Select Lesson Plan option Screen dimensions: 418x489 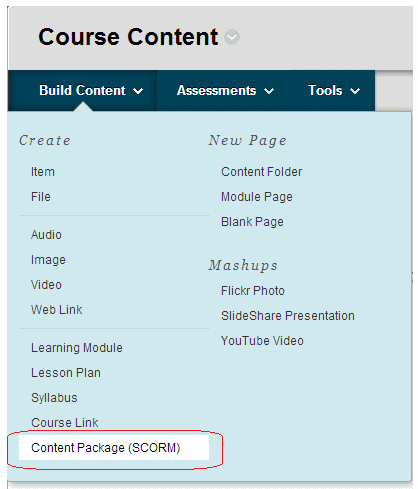tap(66, 373)
